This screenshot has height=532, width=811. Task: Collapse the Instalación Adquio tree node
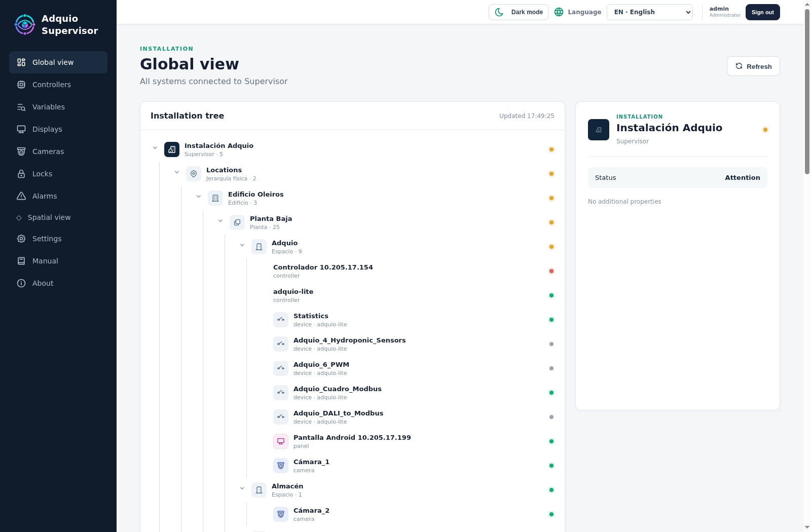click(155, 148)
